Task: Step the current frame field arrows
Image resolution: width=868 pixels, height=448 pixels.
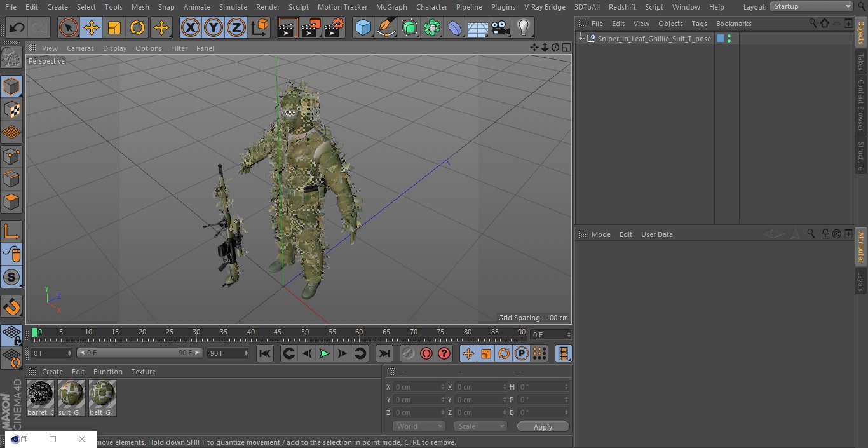Action: [x=569, y=334]
